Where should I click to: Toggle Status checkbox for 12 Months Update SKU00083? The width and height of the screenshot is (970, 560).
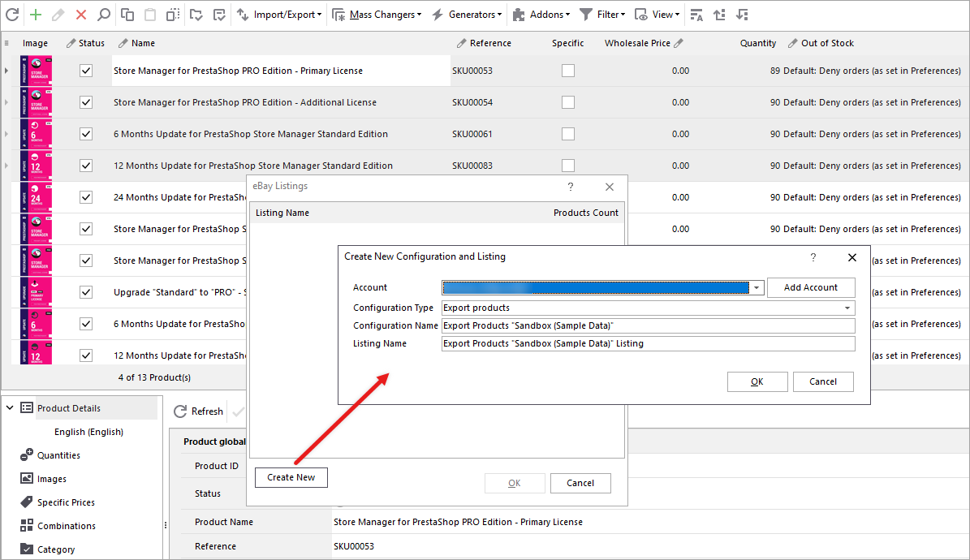(86, 166)
